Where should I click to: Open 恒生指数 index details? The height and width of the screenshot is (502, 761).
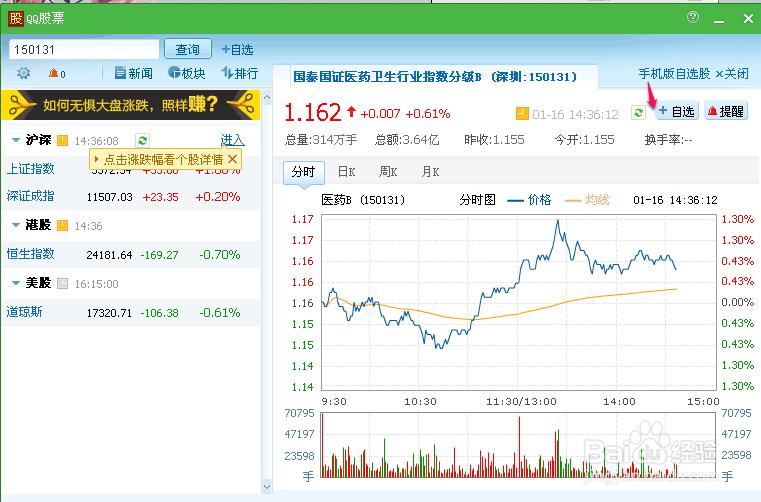31,254
